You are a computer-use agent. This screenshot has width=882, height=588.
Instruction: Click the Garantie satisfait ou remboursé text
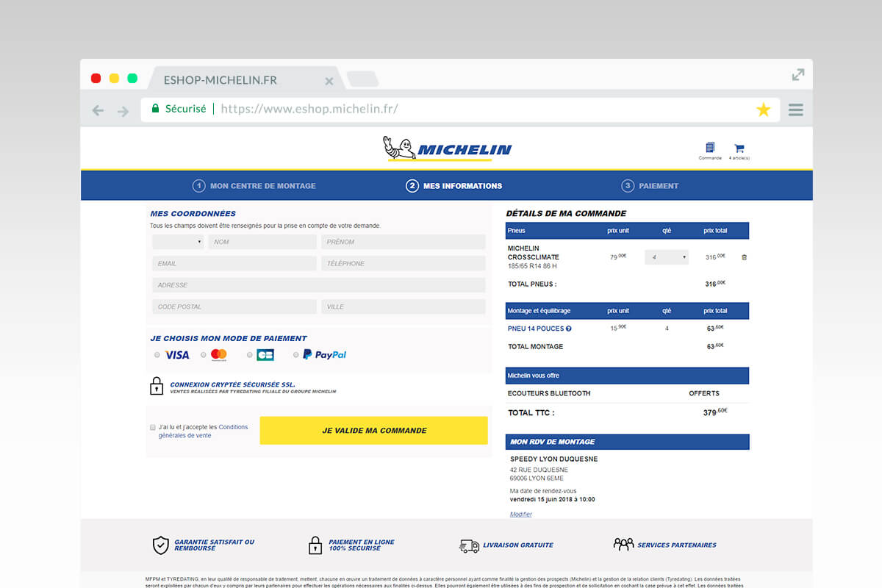215,545
